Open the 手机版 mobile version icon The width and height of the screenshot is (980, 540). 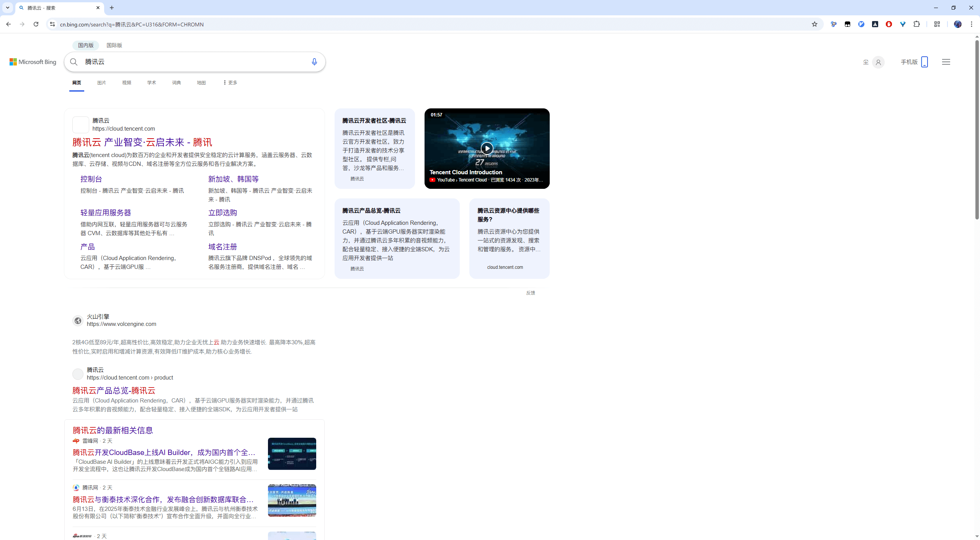coord(924,62)
